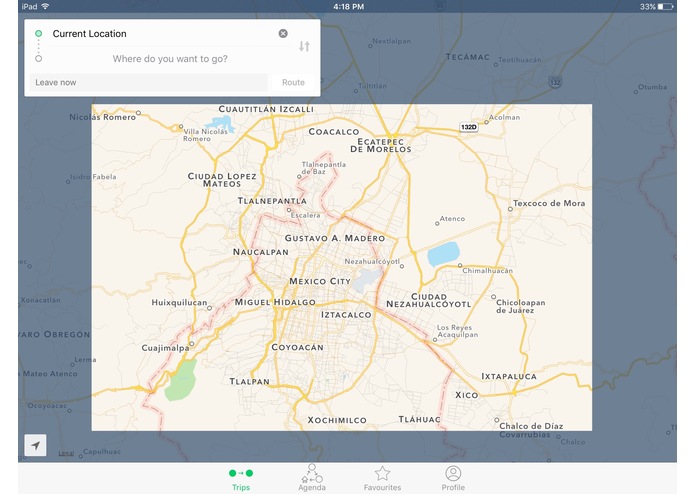Tap the Chalco de Díaz Covarrubias label

(531, 430)
